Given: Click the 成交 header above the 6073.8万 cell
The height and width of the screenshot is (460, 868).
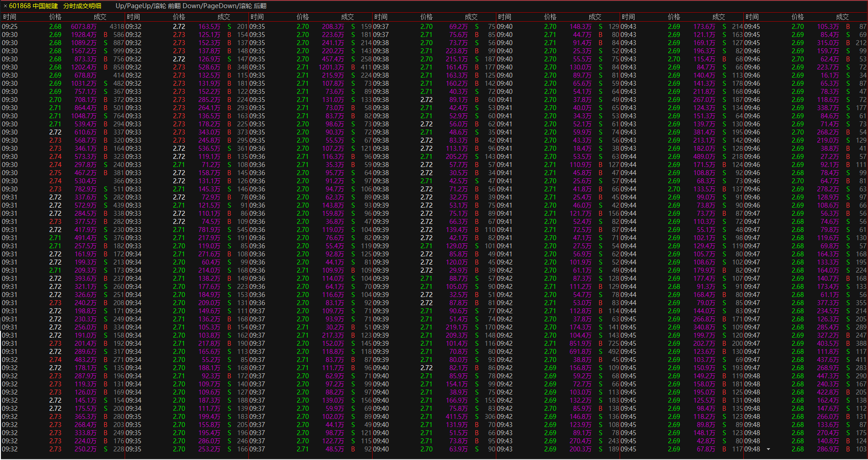Looking at the screenshot, I should click(x=100, y=17).
